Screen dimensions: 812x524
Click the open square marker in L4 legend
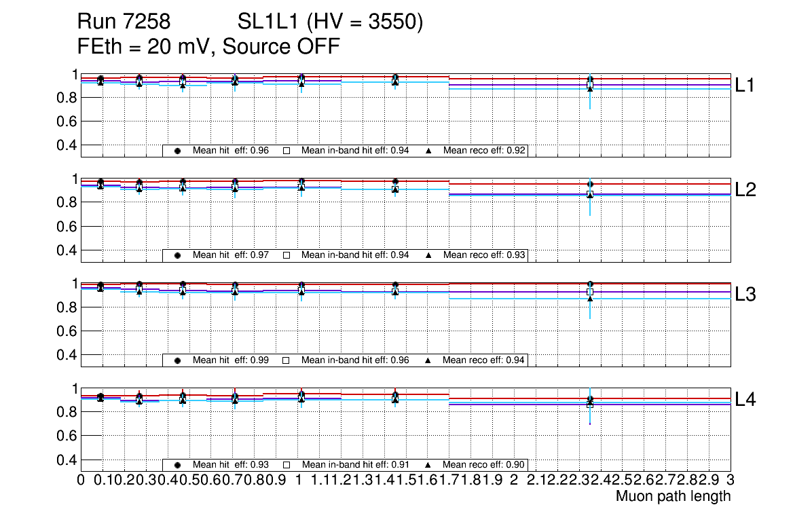pos(287,465)
